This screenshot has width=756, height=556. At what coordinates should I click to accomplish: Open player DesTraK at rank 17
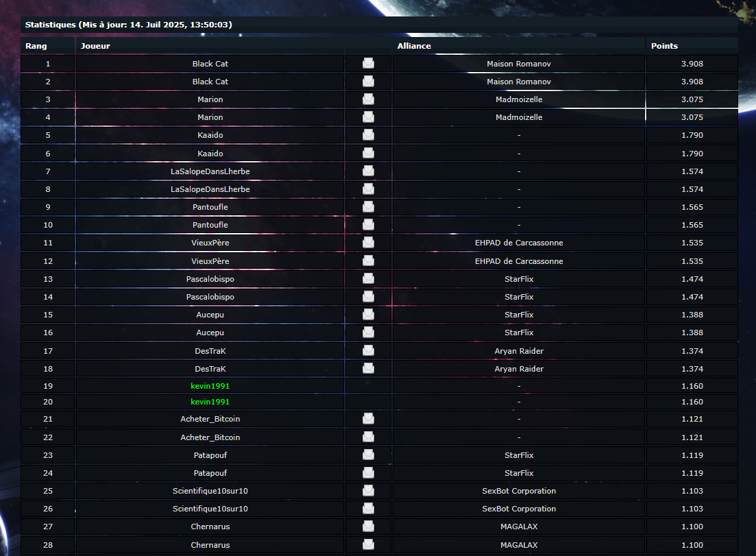click(x=210, y=350)
